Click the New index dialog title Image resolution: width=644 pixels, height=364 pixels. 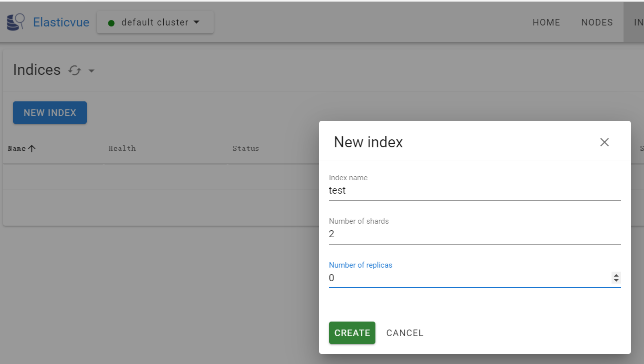(368, 142)
